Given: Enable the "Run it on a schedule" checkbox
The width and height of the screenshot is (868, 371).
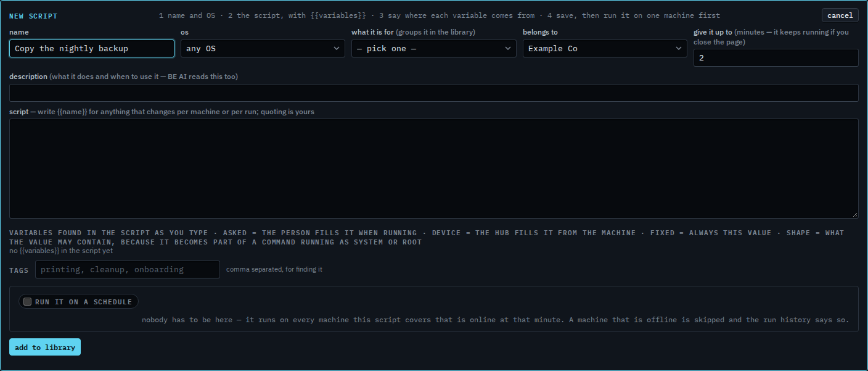Looking at the screenshot, I should click(x=27, y=302).
